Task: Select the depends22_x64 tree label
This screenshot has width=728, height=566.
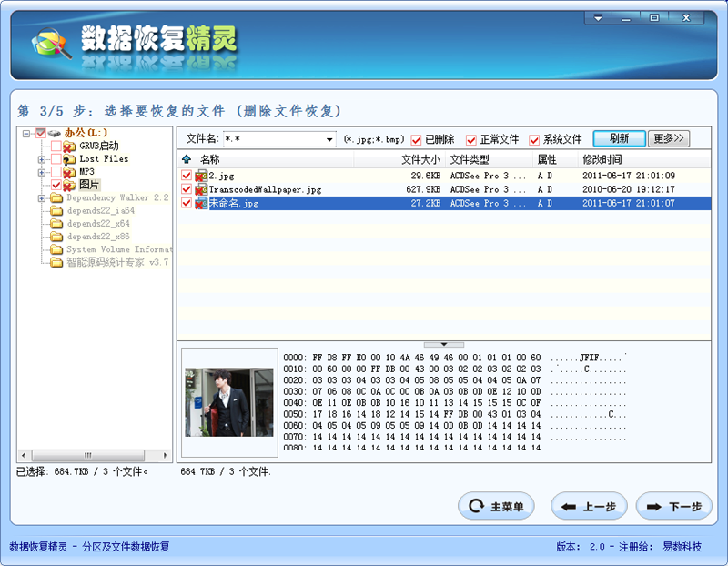Action: 98,223
